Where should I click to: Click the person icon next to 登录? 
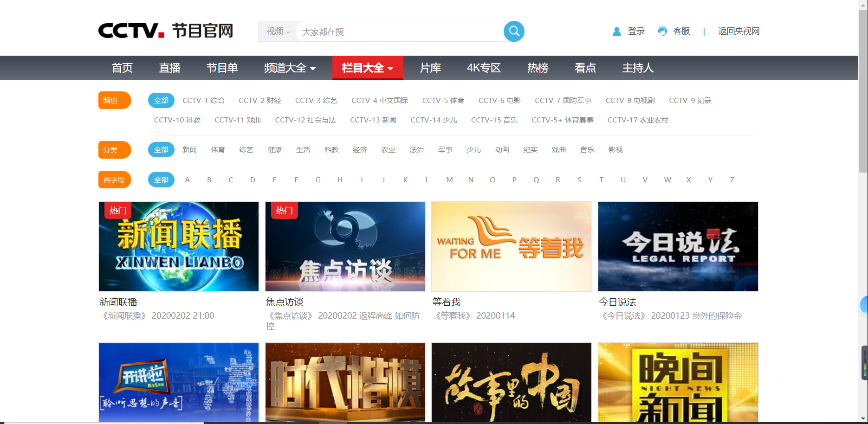[x=616, y=31]
